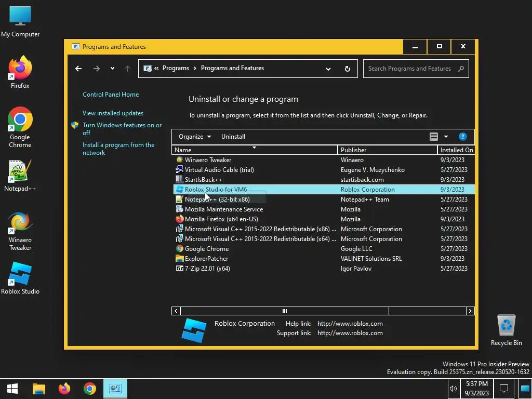532x399 pixels.
Task: Select Visual C++ 2015-2022 Redistributable (x64)
Action: 324,238
